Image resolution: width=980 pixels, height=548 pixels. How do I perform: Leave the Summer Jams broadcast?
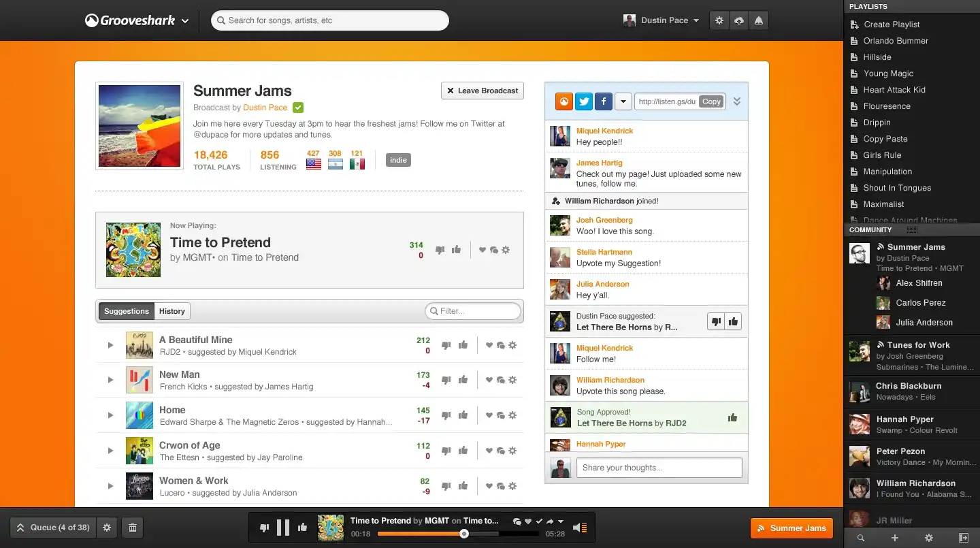pyautogui.click(x=482, y=91)
